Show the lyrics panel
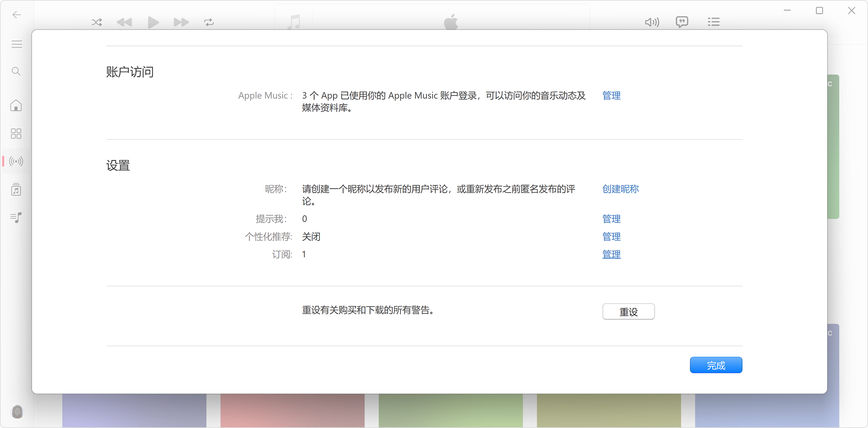This screenshot has height=428, width=868. (682, 22)
